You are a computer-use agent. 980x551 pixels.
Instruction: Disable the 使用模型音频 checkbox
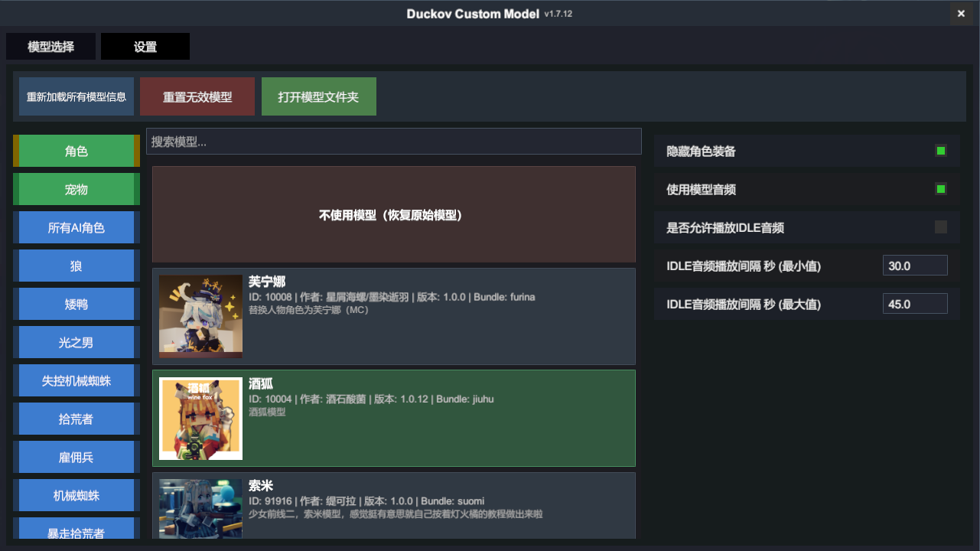940,189
